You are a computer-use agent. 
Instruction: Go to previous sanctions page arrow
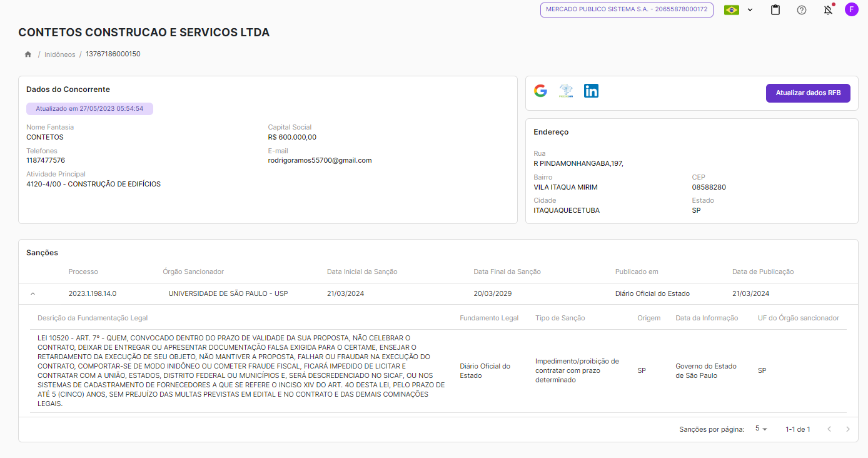click(x=829, y=429)
